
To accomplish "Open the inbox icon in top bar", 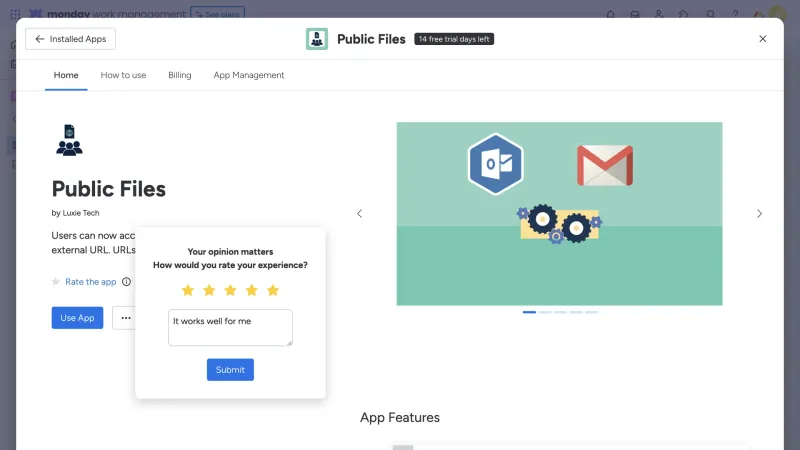I will [x=635, y=14].
